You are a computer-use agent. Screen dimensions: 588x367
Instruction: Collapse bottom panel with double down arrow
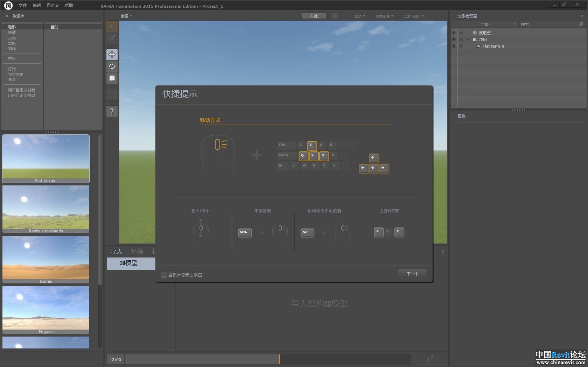tap(443, 252)
